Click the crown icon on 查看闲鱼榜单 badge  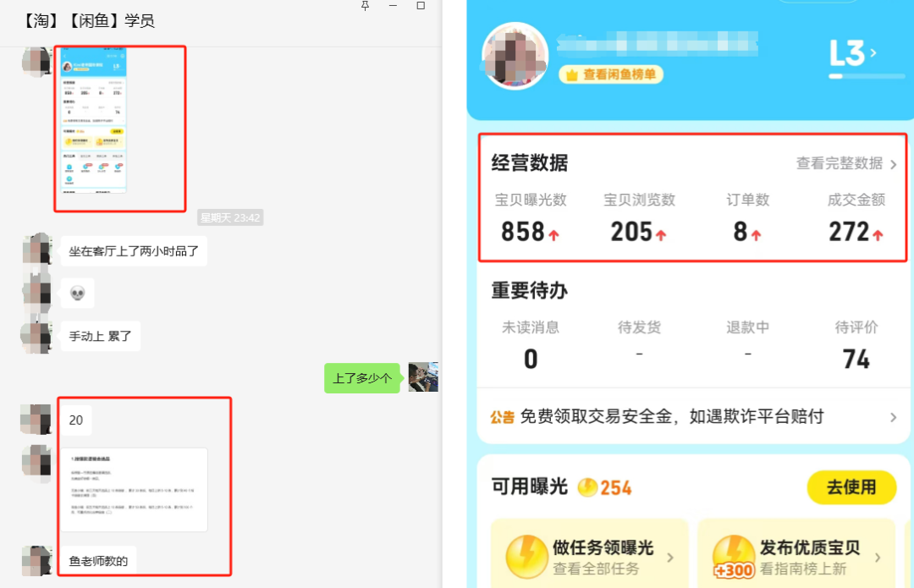click(x=572, y=74)
